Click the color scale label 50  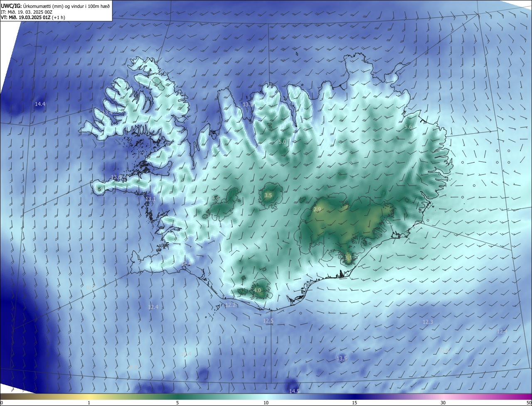pyautogui.click(x=529, y=403)
